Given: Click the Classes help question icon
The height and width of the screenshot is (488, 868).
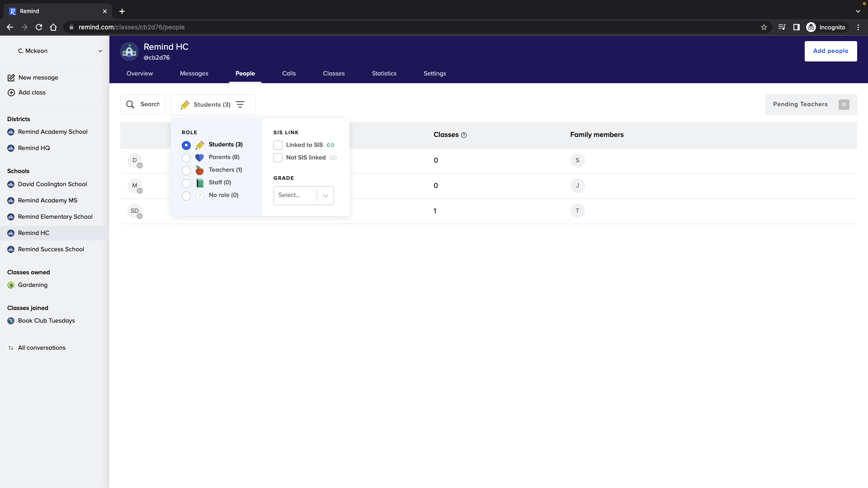Looking at the screenshot, I should (464, 135).
